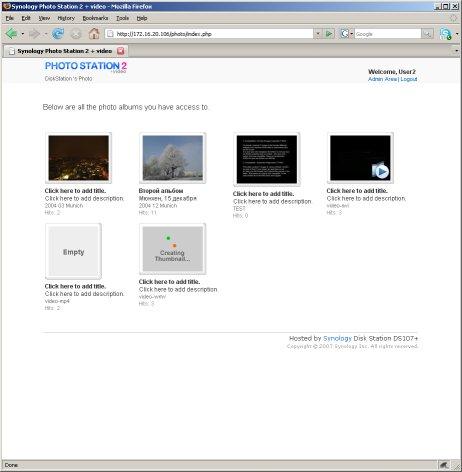Reload the page with the Refresh icon

tap(58, 34)
